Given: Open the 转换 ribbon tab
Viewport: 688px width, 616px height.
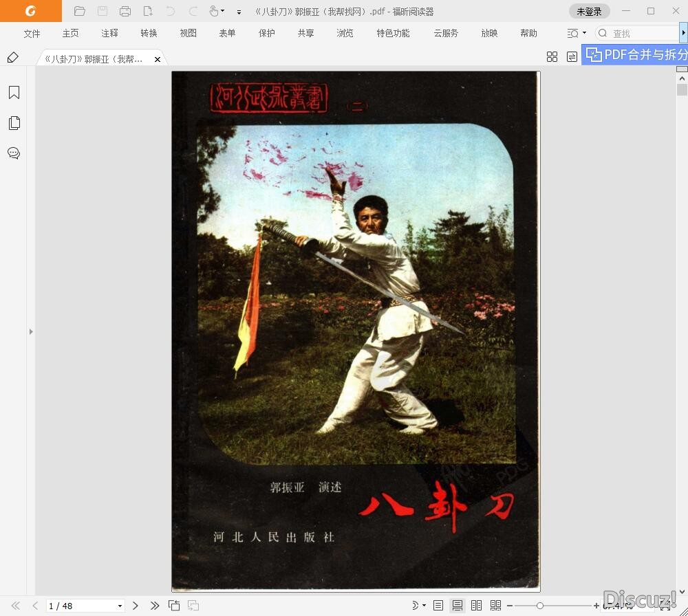Looking at the screenshot, I should [149, 33].
